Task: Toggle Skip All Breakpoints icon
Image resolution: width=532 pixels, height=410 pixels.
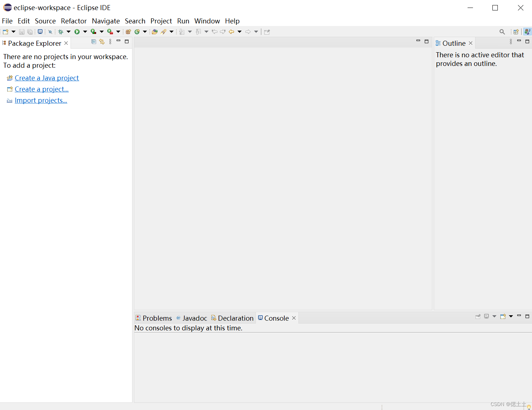Action: [50, 32]
